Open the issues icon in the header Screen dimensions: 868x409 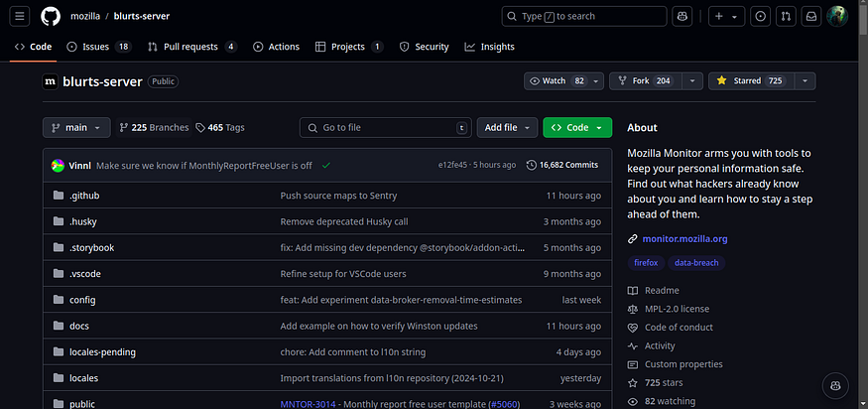pyautogui.click(x=760, y=16)
